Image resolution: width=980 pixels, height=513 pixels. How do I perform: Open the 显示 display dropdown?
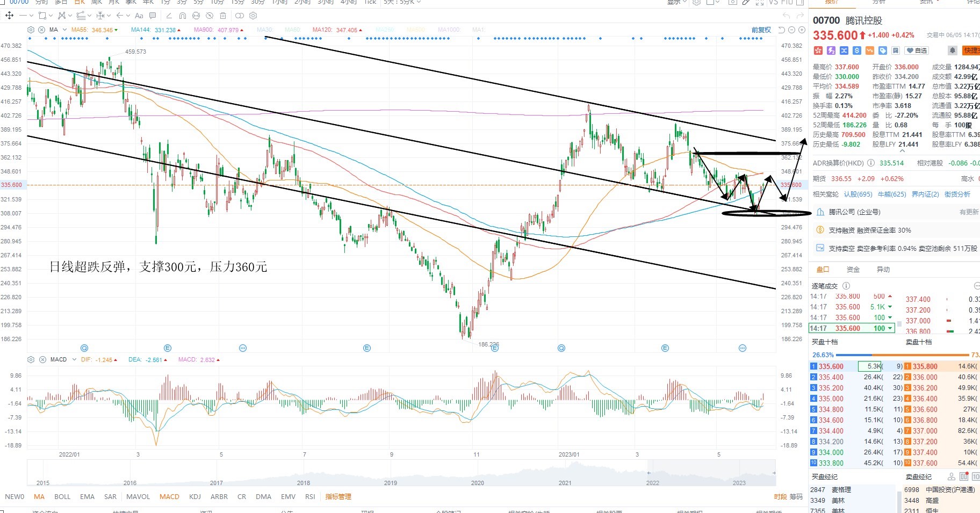tap(677, 2)
